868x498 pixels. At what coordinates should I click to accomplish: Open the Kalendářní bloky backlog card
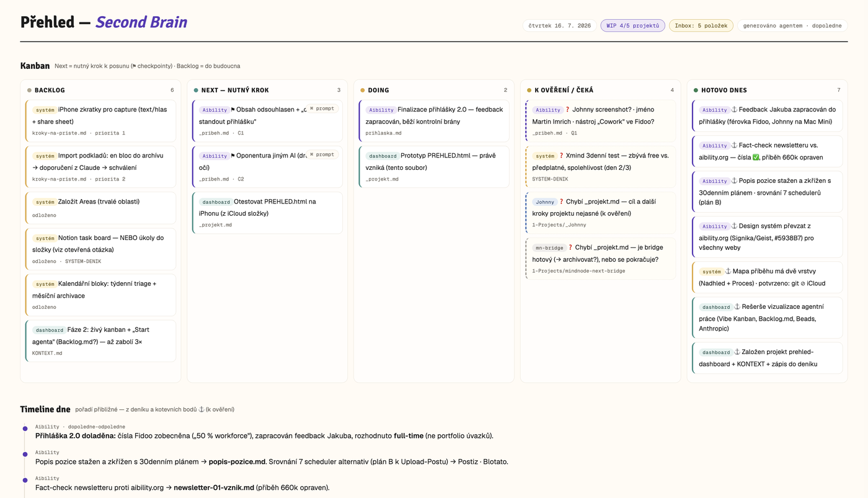100,295
